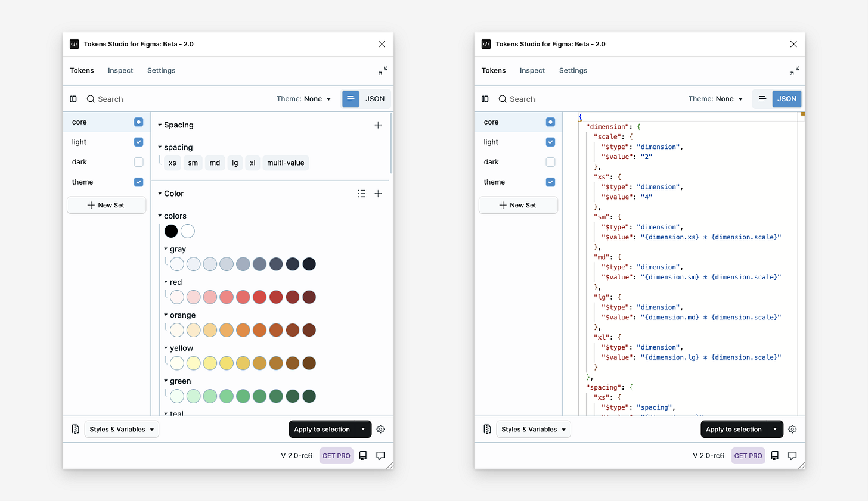Open Apply to selection arrow in right window
This screenshot has width=868, height=501.
tap(775, 429)
